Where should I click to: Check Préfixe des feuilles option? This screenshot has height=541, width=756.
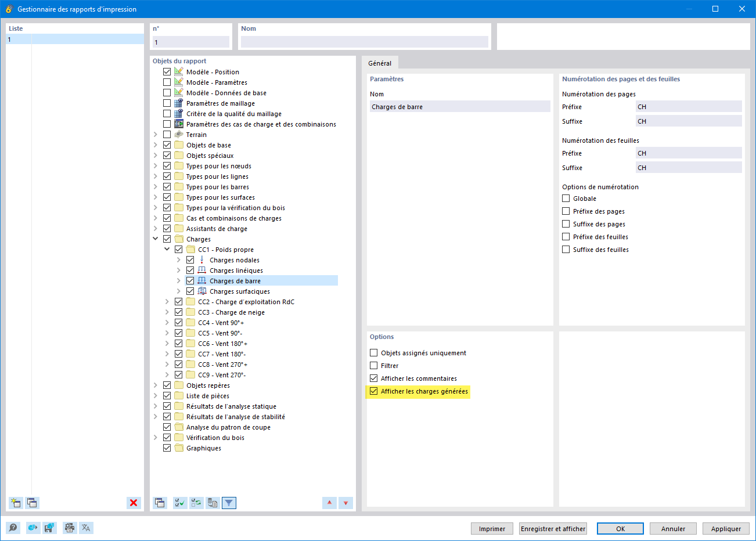pyautogui.click(x=566, y=237)
